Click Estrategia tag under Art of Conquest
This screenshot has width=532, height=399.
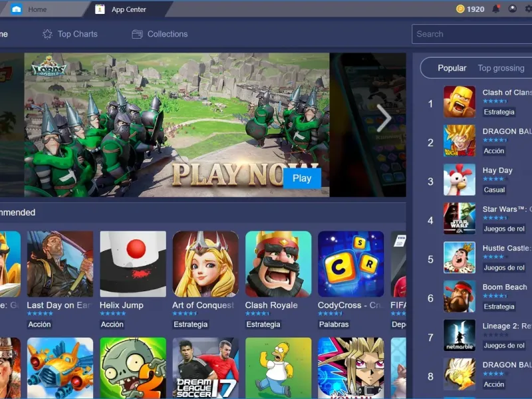(x=191, y=325)
